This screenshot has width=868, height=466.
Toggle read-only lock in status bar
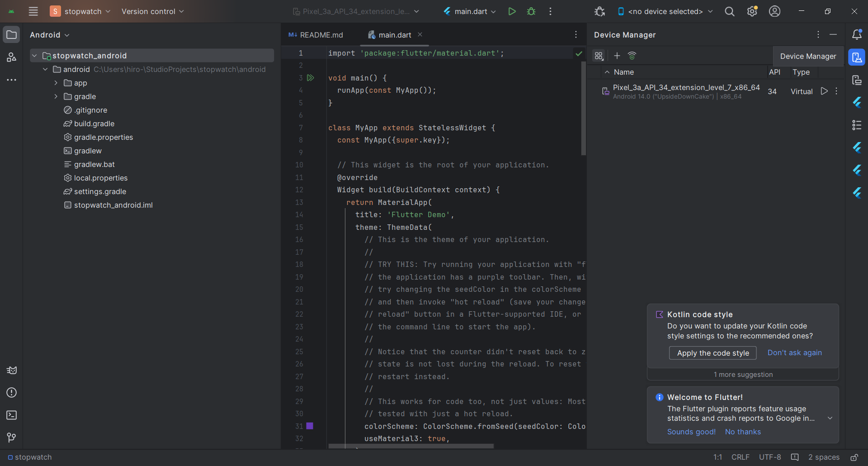click(x=854, y=457)
